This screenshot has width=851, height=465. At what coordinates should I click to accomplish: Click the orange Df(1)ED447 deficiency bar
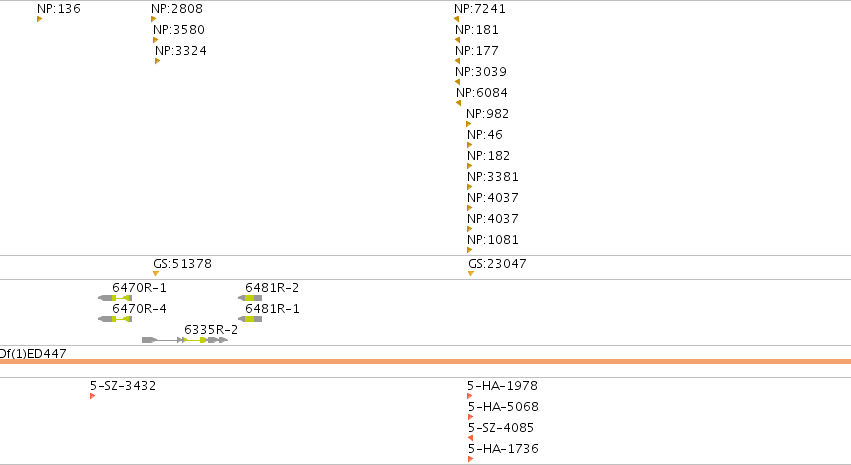(426, 361)
